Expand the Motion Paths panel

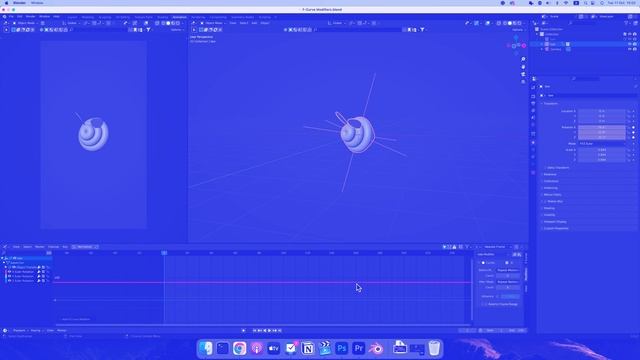click(x=552, y=195)
